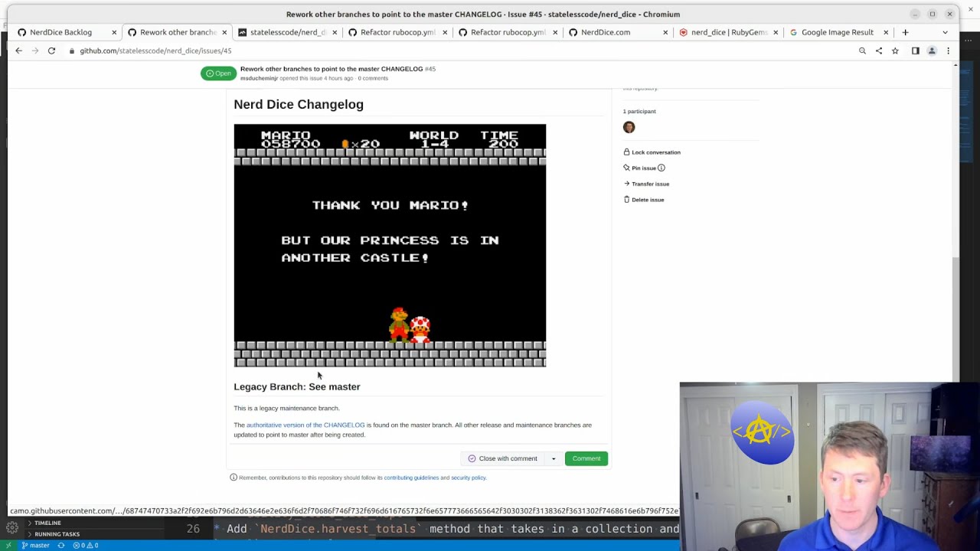Click Pin issue in the sidebar
980x551 pixels.
(x=640, y=168)
